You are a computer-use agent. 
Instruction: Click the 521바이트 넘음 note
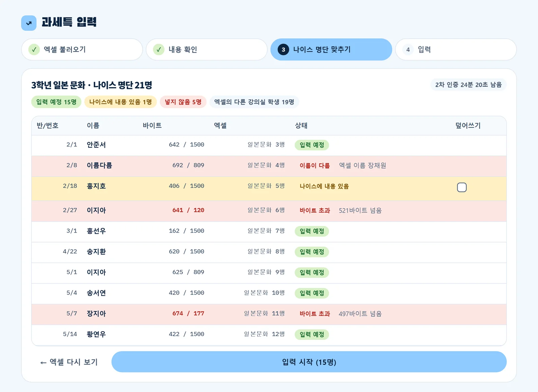360,210
